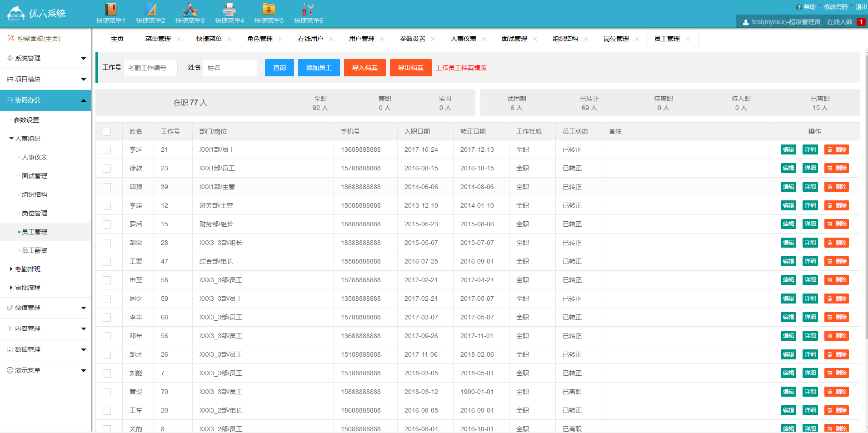The height and width of the screenshot is (433, 868).
Task: Check the row for 周少
Action: 107,299
